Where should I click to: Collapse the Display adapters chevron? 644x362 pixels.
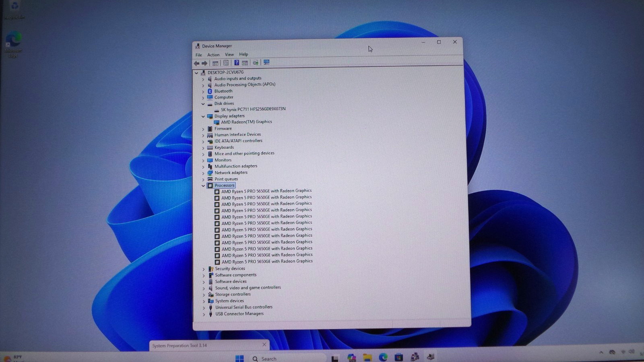click(x=203, y=117)
